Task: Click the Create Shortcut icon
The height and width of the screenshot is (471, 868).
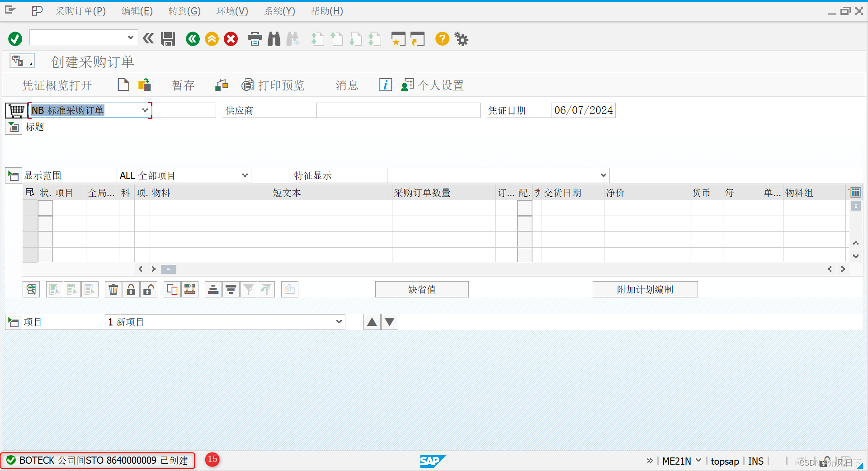Action: pos(418,39)
